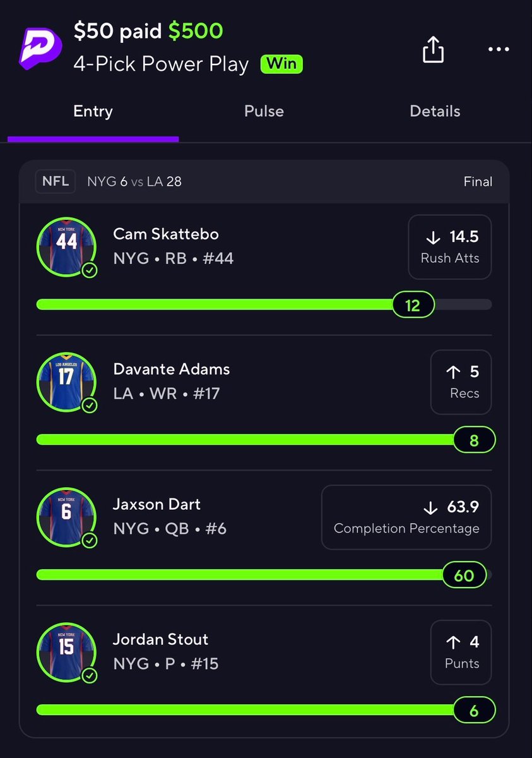Screen dimensions: 532x758
Task: Tap Cam Skattebo's #44 jersey avatar
Action: (x=66, y=247)
